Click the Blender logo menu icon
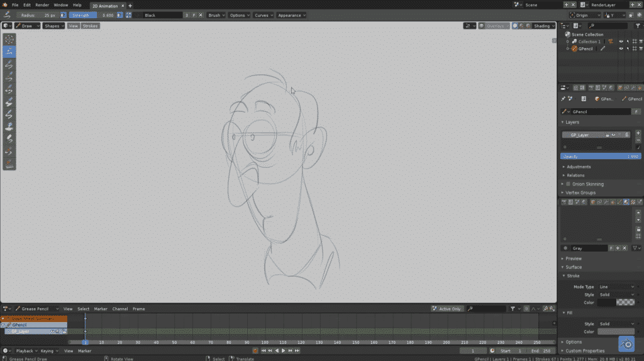 5,5
